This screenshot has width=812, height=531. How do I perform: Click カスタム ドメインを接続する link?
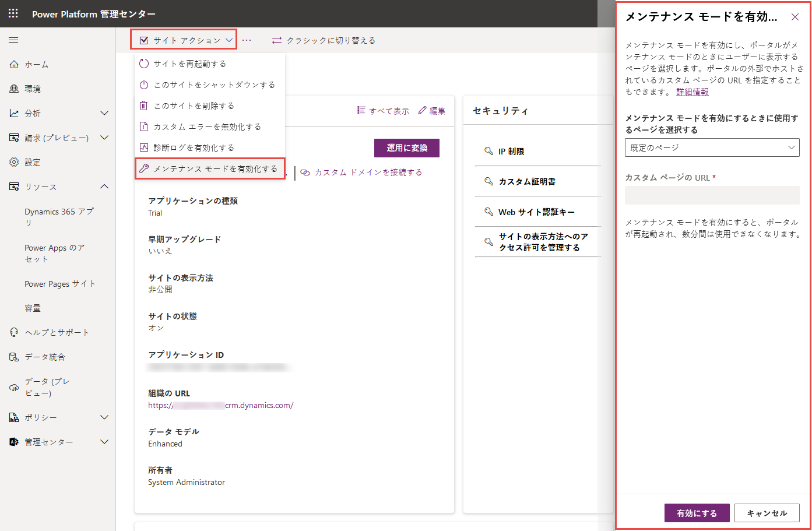tap(368, 173)
